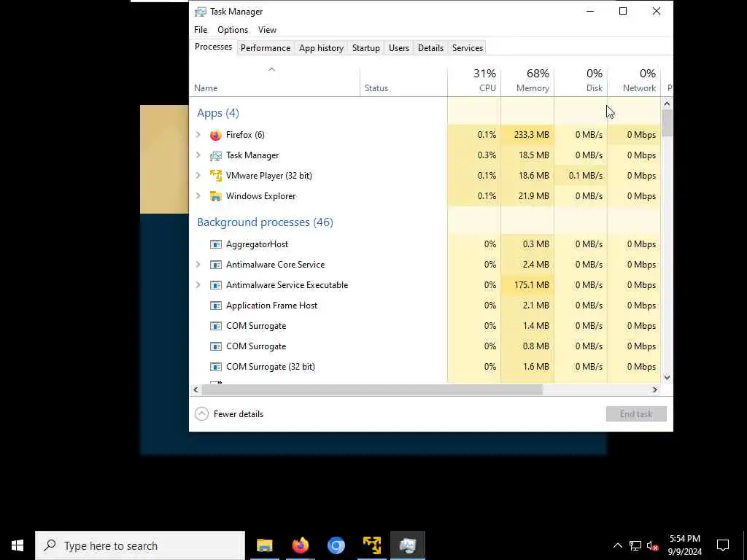Click the Type here to search box
The image size is (747, 560).
click(x=140, y=545)
